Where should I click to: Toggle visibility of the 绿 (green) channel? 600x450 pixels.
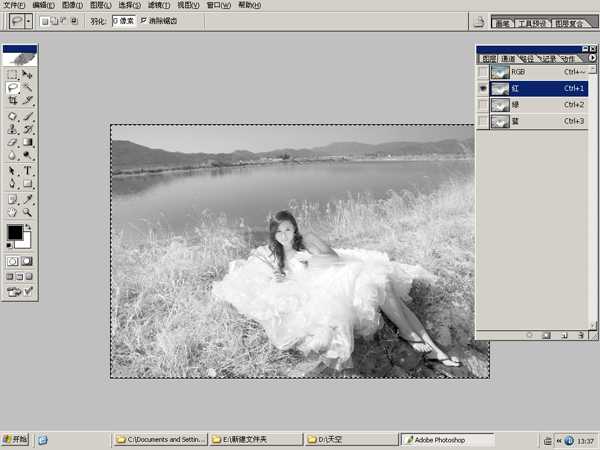pyautogui.click(x=483, y=105)
